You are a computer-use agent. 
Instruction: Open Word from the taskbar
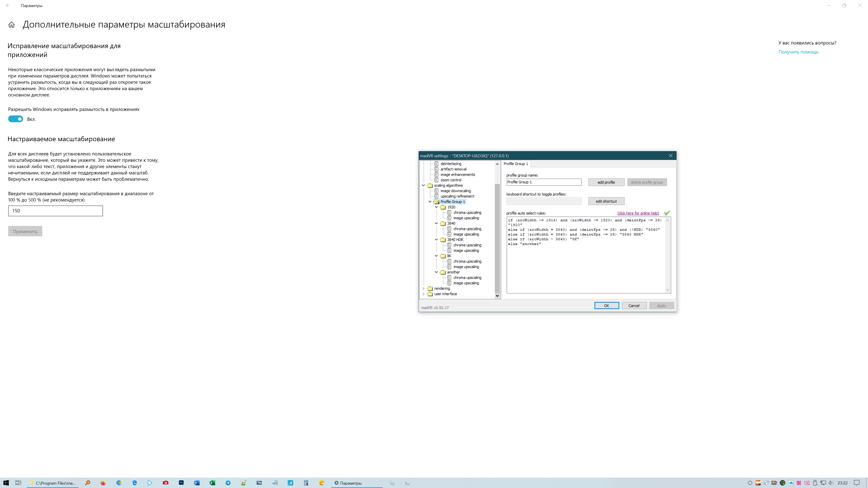197,483
